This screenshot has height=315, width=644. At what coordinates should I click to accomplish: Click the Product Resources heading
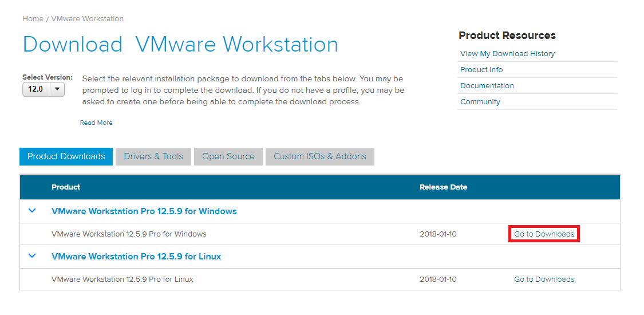pyautogui.click(x=507, y=36)
